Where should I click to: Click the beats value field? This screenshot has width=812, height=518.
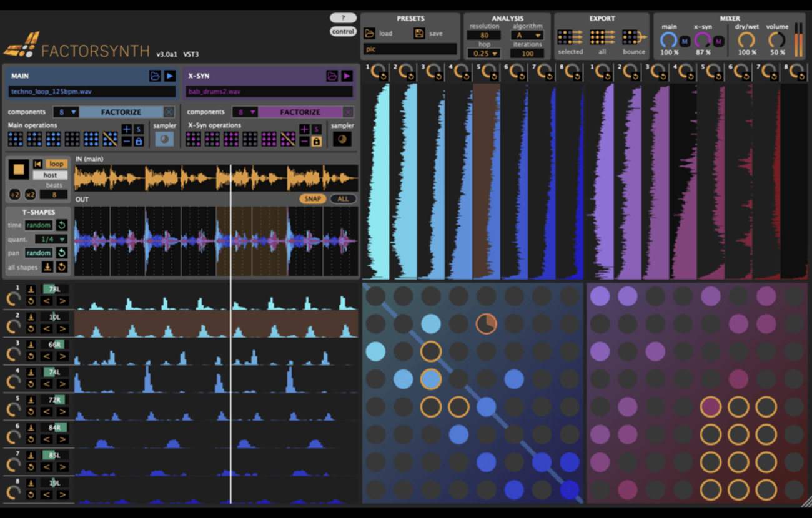[54, 195]
